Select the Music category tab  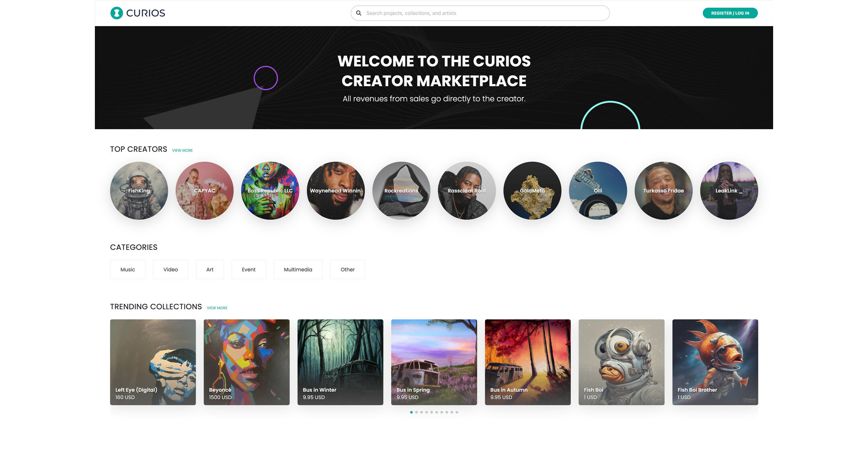coord(127,270)
